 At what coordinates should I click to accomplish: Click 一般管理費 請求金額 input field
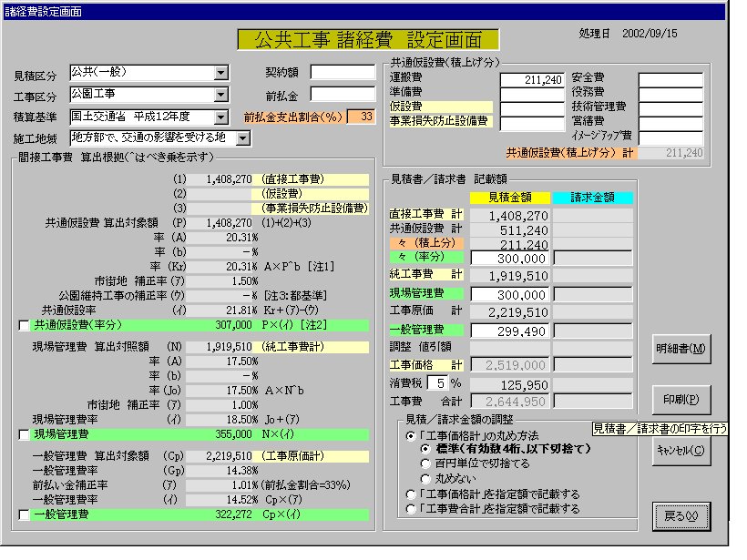click(x=593, y=331)
